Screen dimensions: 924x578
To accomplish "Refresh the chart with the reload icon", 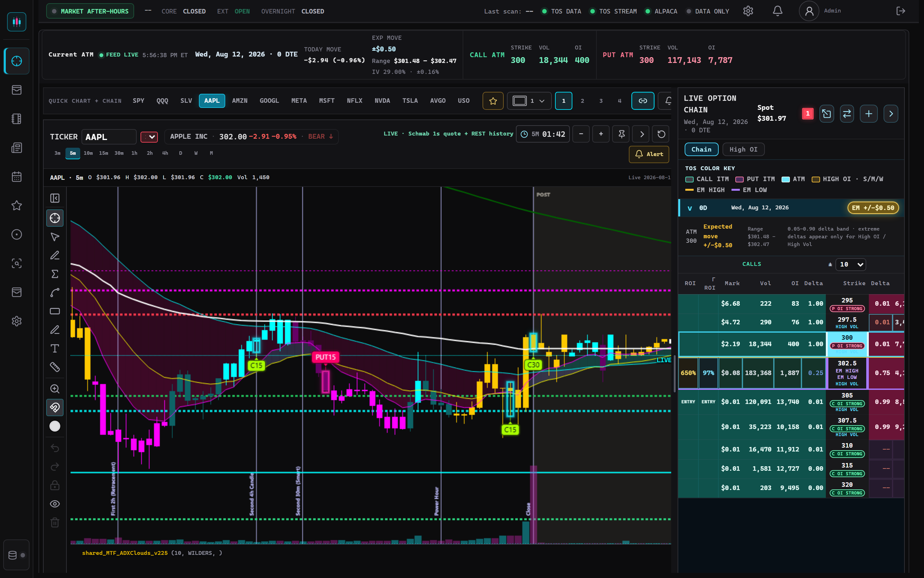I will tap(661, 134).
